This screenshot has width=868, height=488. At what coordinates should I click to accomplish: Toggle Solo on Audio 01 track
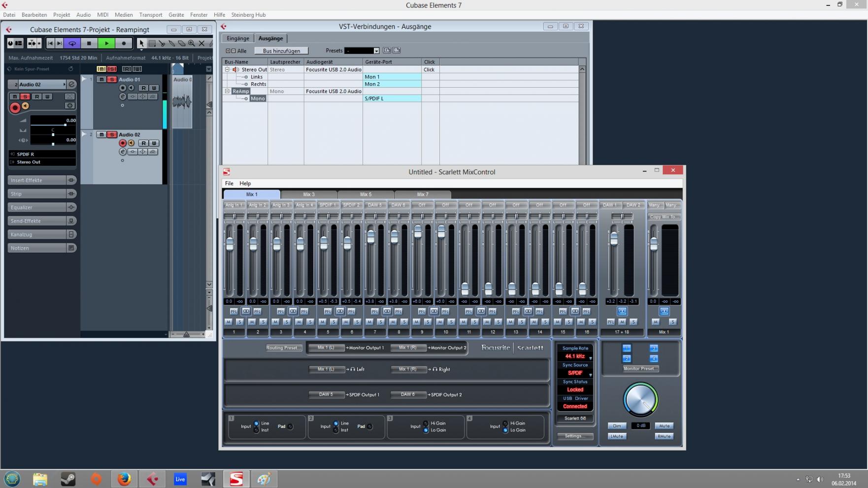[x=112, y=79]
